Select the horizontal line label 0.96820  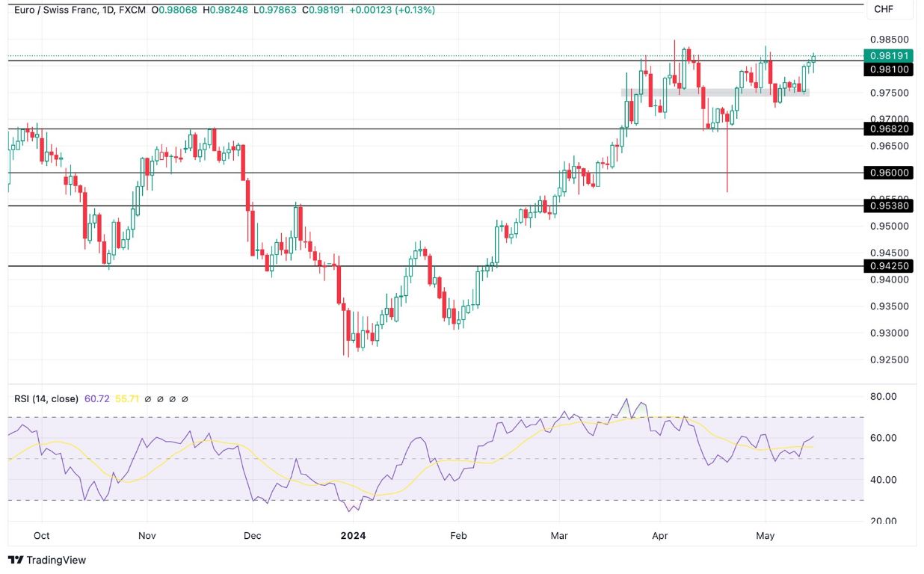889,129
